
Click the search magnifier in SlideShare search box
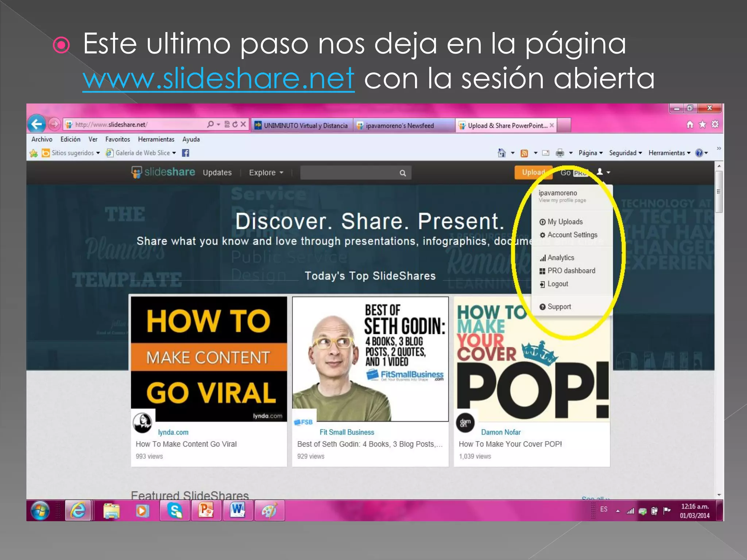(x=403, y=173)
